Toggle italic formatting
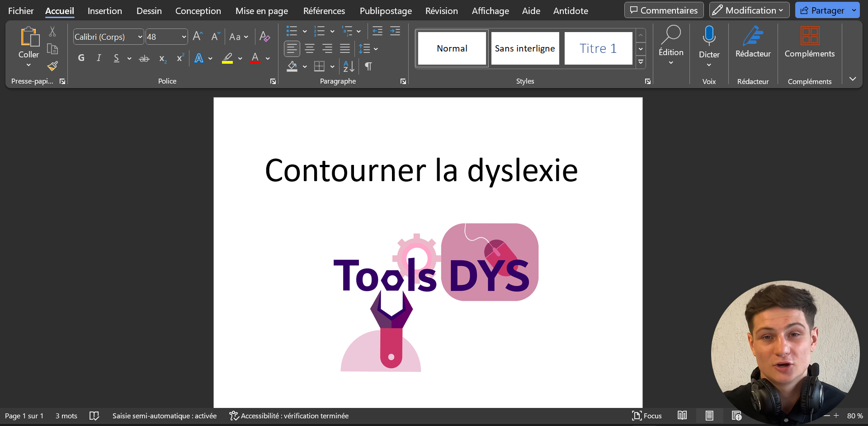The width and height of the screenshot is (868, 426). pyautogui.click(x=99, y=58)
